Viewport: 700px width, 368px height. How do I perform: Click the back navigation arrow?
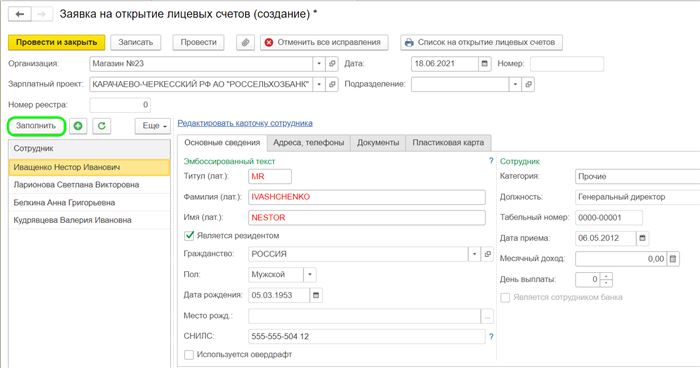tap(20, 14)
